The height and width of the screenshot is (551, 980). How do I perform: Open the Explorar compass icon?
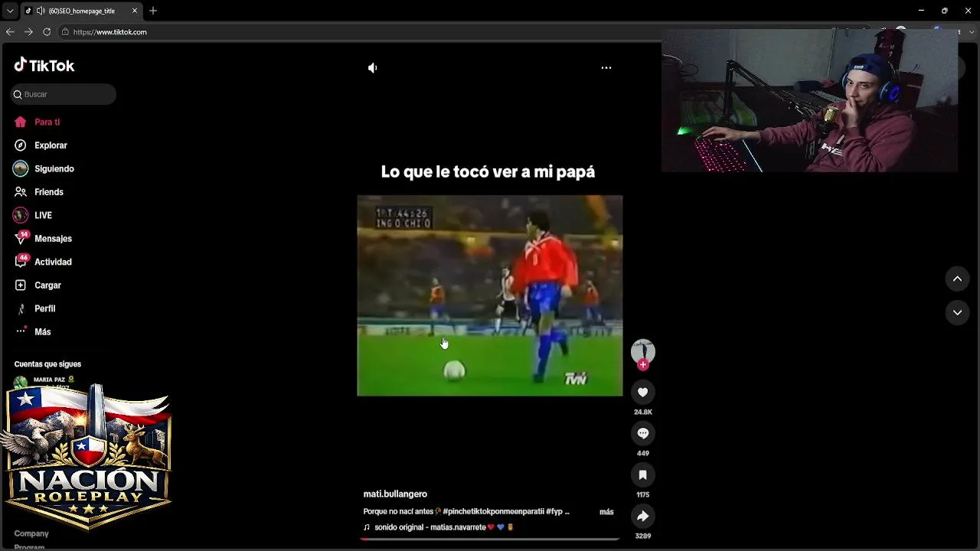(x=21, y=145)
